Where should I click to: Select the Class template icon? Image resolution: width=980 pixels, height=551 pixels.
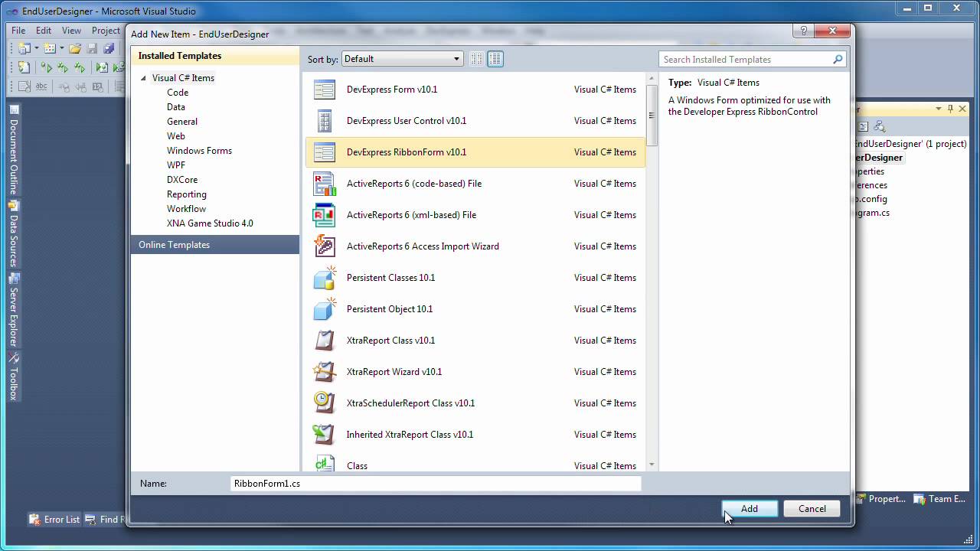[x=325, y=464]
